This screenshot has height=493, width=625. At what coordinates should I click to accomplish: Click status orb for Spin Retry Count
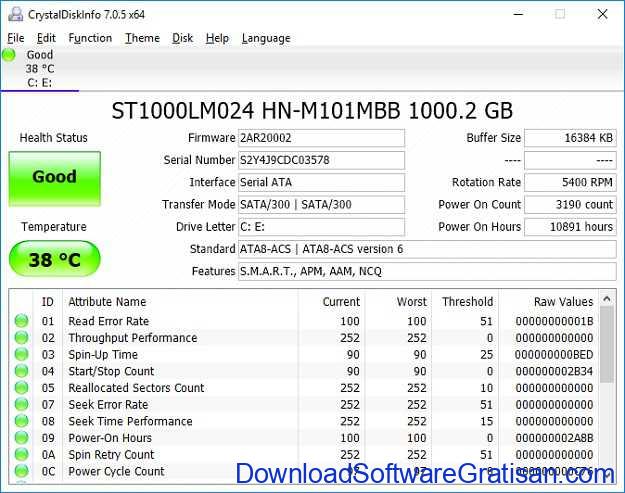pos(22,454)
